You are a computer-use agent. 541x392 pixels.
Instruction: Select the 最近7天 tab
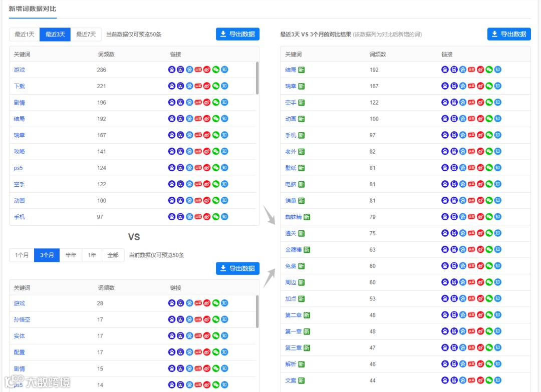(85, 34)
